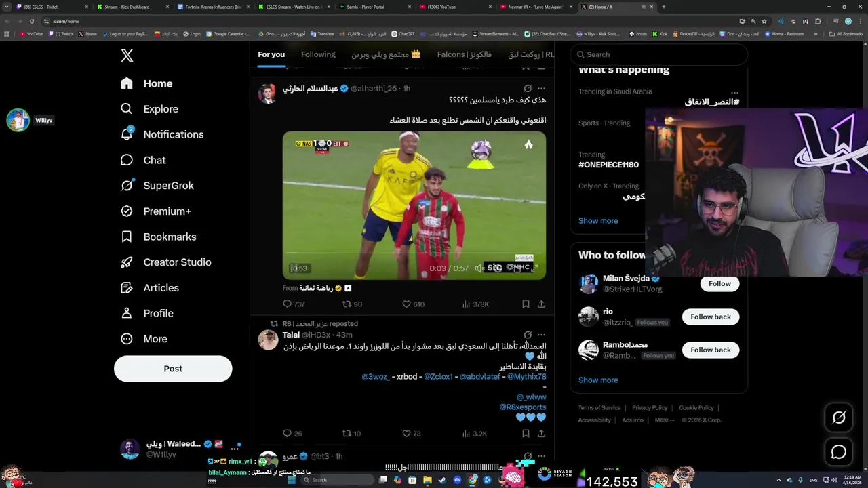Enter fullscreen on the football video

pos(534,268)
